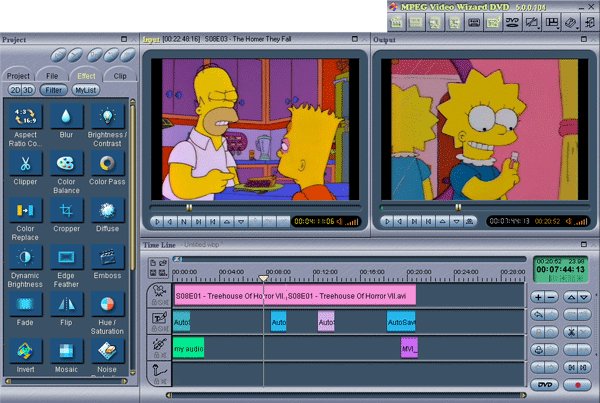Open the Clip tab
Screen dimensions: 600x403
tap(120, 76)
